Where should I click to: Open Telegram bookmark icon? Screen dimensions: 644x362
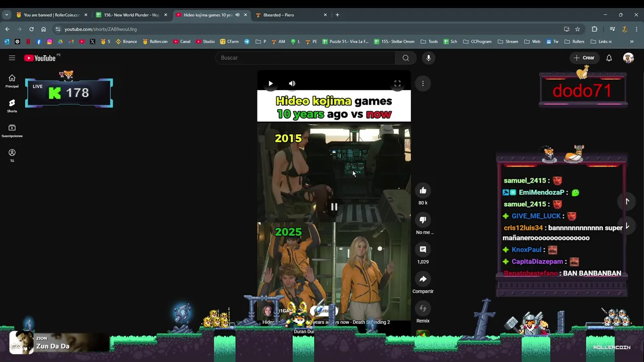[x=247, y=42]
